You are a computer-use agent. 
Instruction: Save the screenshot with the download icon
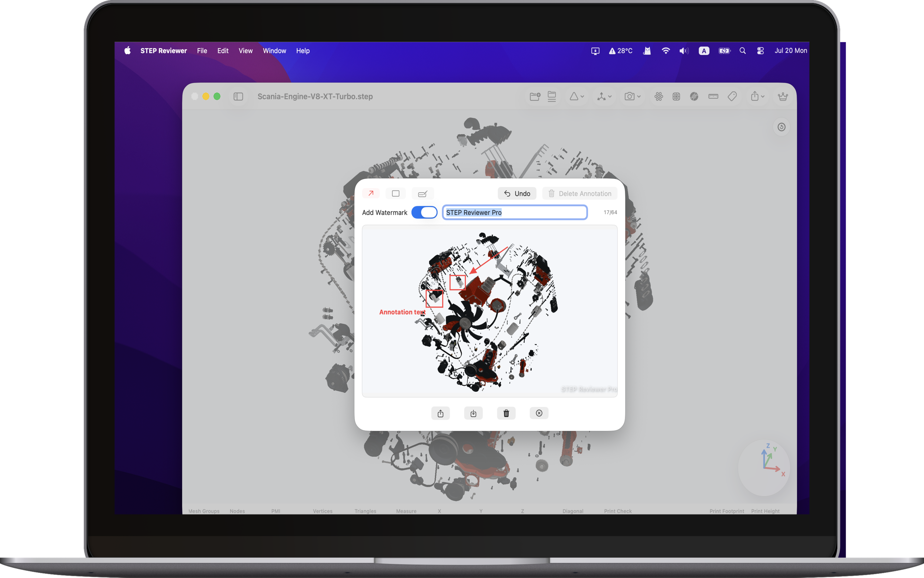pos(474,413)
